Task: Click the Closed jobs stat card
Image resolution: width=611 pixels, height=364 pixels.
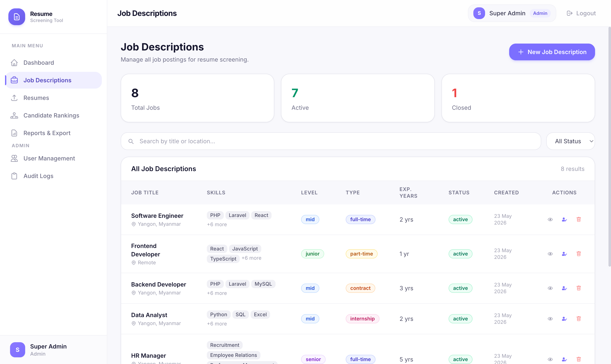Action: (x=518, y=98)
